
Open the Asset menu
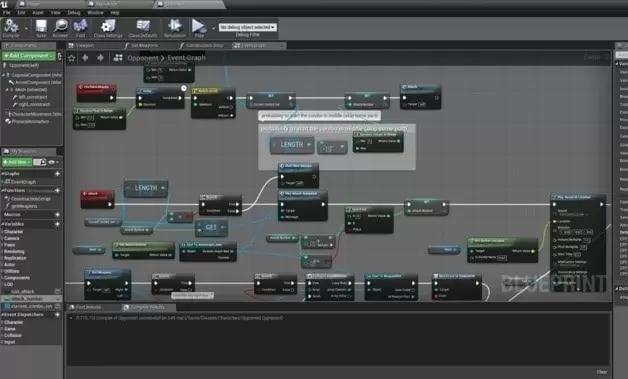[x=38, y=13]
